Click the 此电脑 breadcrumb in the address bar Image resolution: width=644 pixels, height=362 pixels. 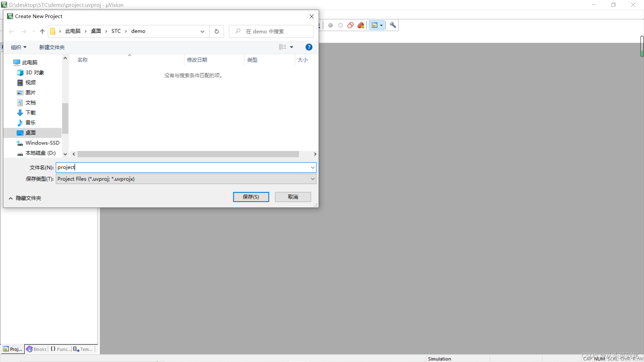click(x=73, y=31)
